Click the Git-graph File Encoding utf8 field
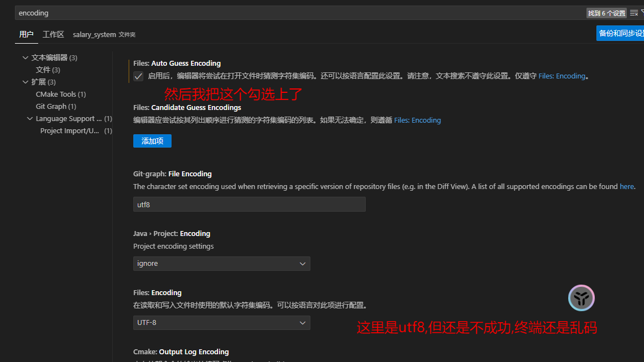The height and width of the screenshot is (362, 644). pyautogui.click(x=249, y=204)
